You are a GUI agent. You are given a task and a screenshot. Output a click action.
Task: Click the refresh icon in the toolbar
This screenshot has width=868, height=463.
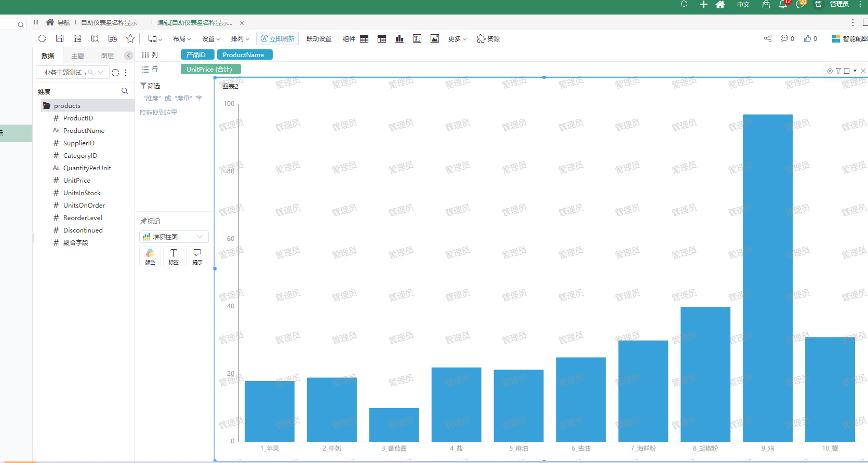42,38
